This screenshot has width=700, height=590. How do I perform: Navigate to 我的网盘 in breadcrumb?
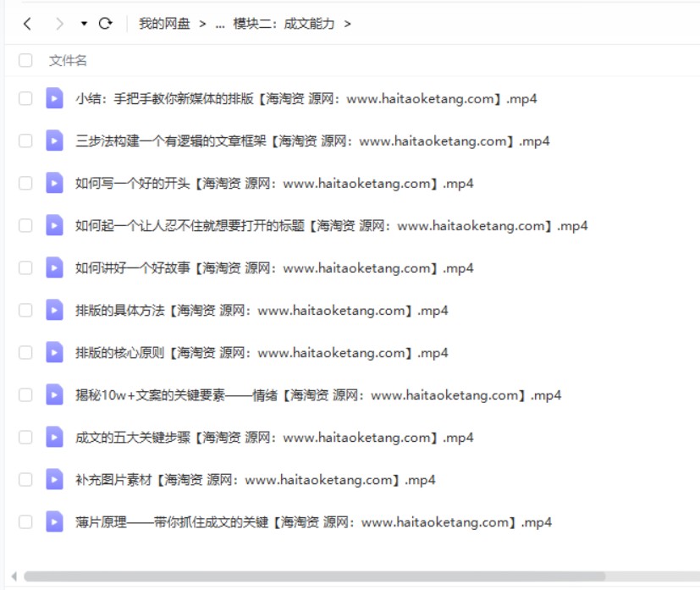(164, 23)
